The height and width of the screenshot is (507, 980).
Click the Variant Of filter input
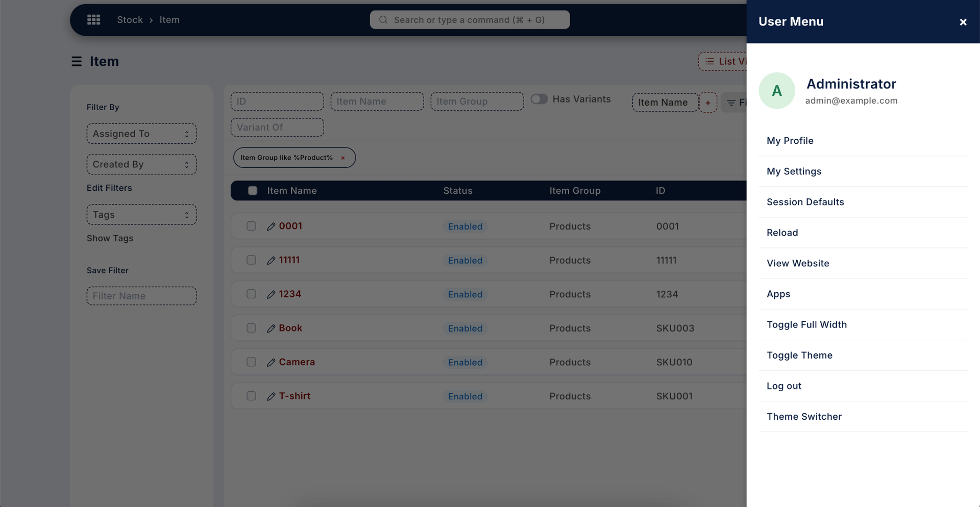[277, 128]
